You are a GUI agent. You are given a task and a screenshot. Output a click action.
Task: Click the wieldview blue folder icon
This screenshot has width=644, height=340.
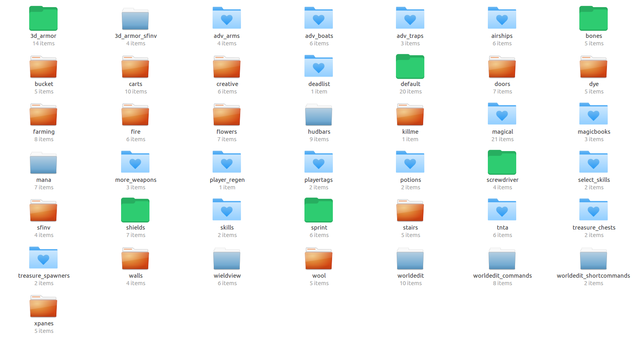(227, 258)
